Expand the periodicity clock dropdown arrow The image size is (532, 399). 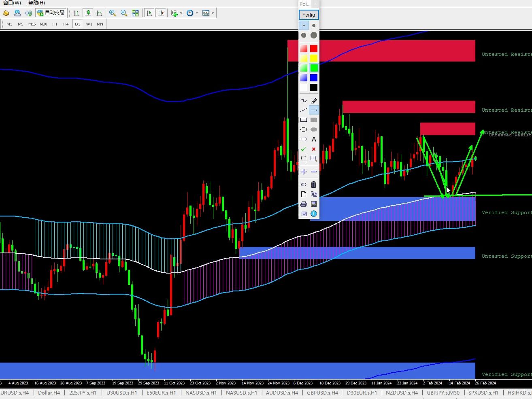197,13
